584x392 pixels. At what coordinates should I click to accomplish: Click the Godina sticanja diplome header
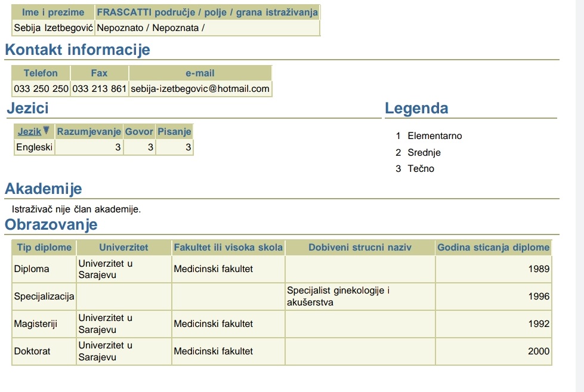(493, 248)
